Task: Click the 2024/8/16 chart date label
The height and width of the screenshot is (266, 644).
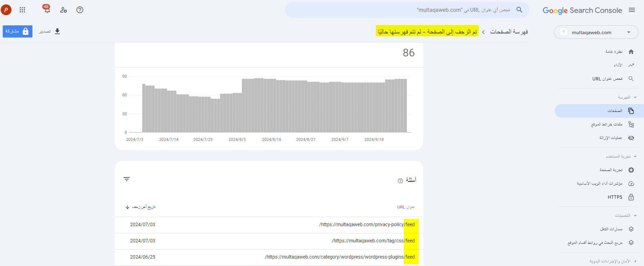Action: pos(272,140)
